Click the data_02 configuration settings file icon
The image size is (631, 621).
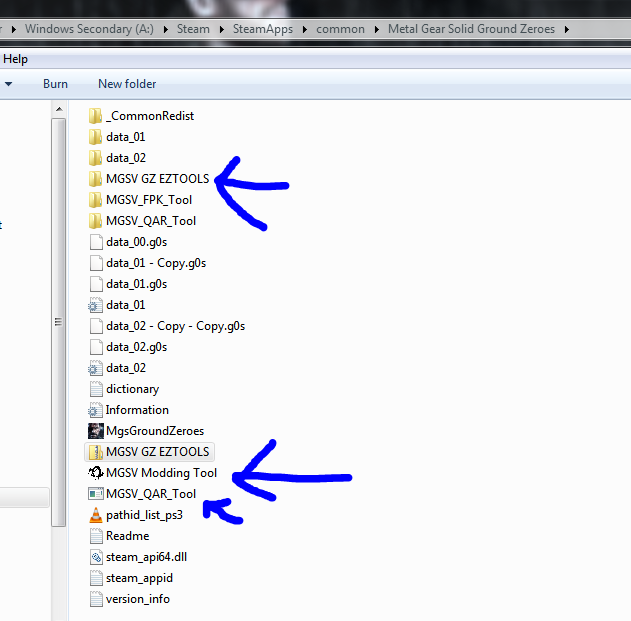[x=95, y=368]
